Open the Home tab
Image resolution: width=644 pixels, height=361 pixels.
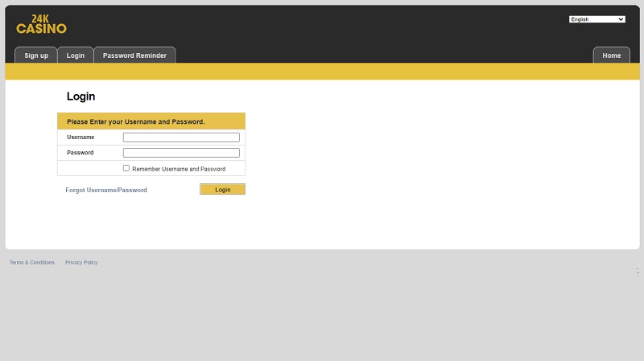pyautogui.click(x=611, y=55)
